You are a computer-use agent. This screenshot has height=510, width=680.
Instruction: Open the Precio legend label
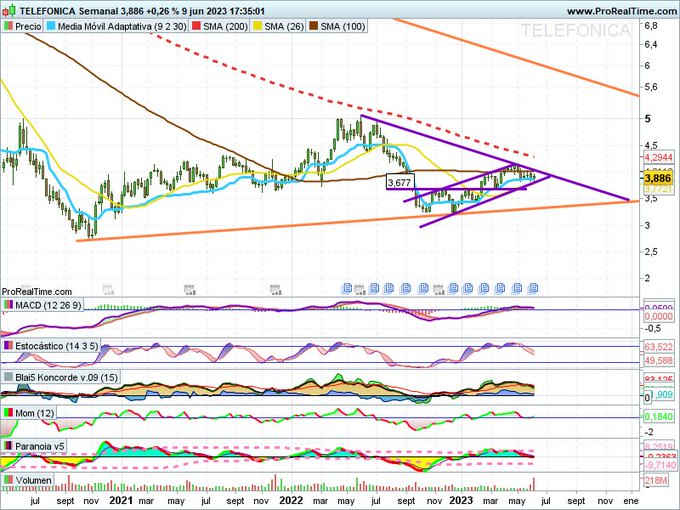[28, 26]
